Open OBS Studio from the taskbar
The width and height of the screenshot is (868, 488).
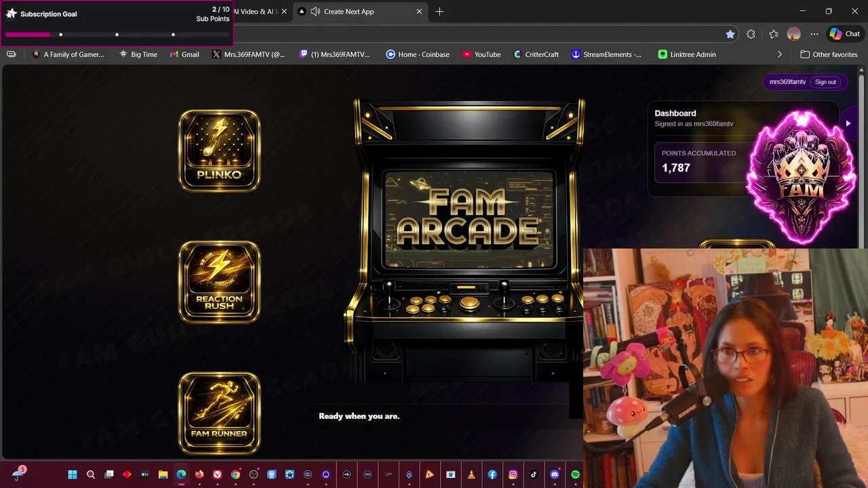(x=254, y=474)
